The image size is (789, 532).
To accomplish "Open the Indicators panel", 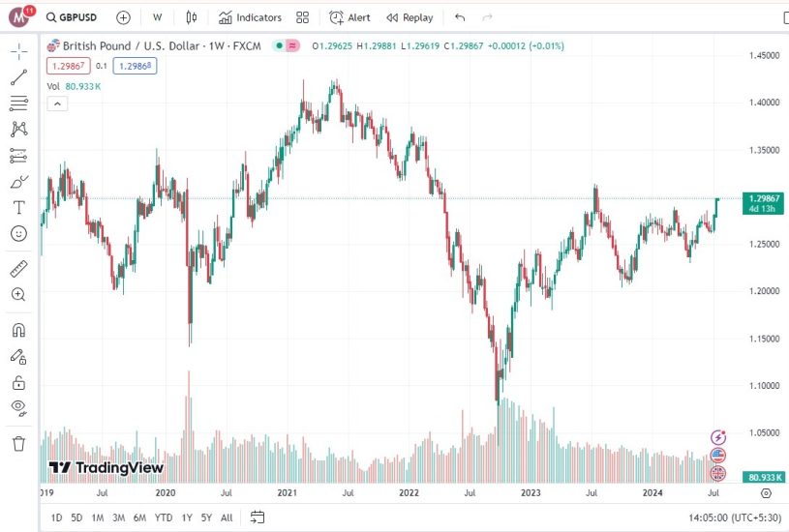I will tap(250, 17).
